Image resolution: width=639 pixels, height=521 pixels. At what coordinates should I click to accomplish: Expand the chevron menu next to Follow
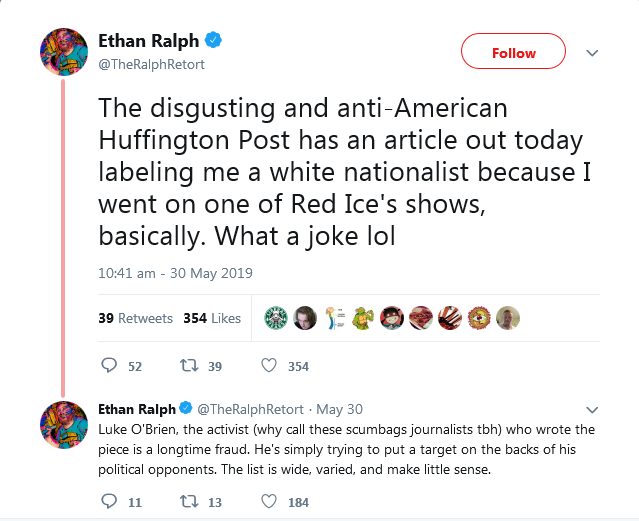(592, 53)
